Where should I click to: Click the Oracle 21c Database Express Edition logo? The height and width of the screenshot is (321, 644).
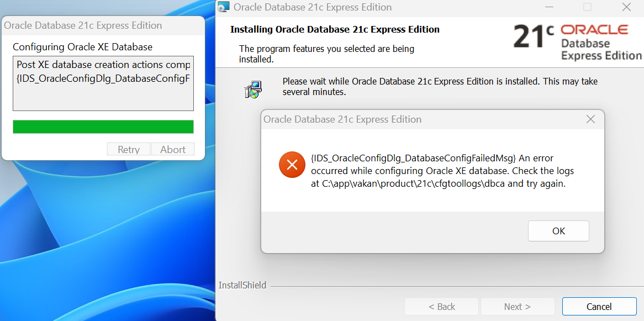coord(577,41)
